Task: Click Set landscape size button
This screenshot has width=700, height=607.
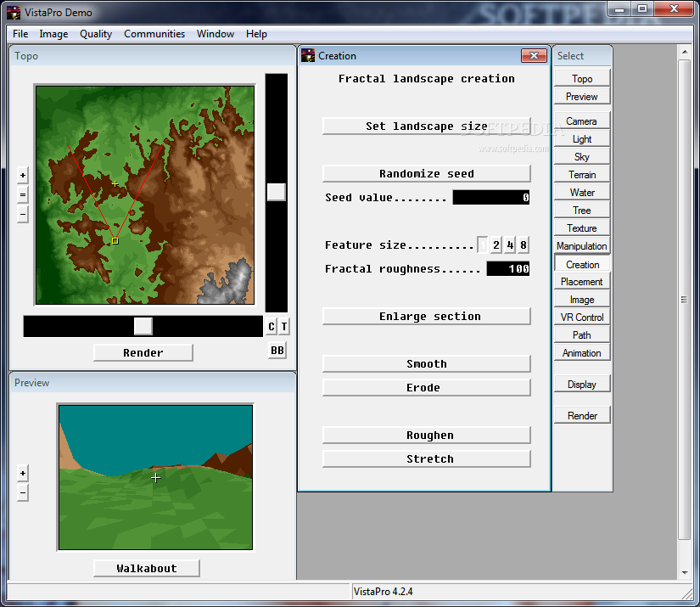Action: 427,126
